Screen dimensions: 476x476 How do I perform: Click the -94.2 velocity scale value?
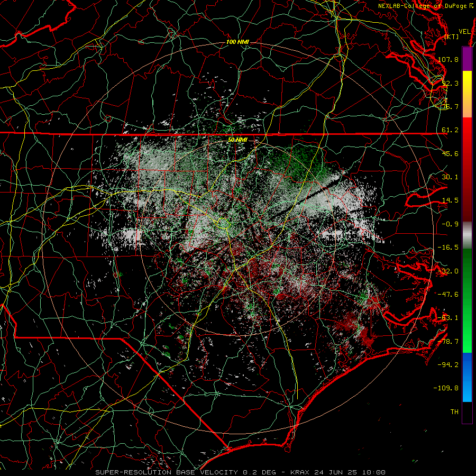pos(448,365)
